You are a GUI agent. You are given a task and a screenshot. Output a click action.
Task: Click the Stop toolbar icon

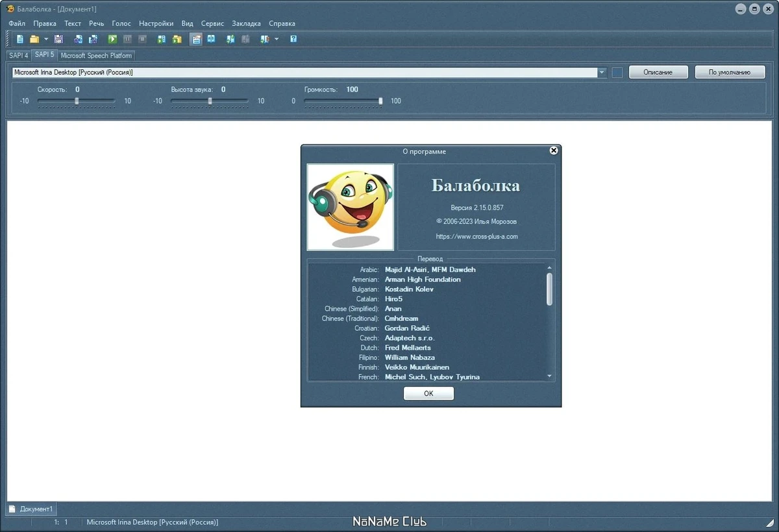142,39
